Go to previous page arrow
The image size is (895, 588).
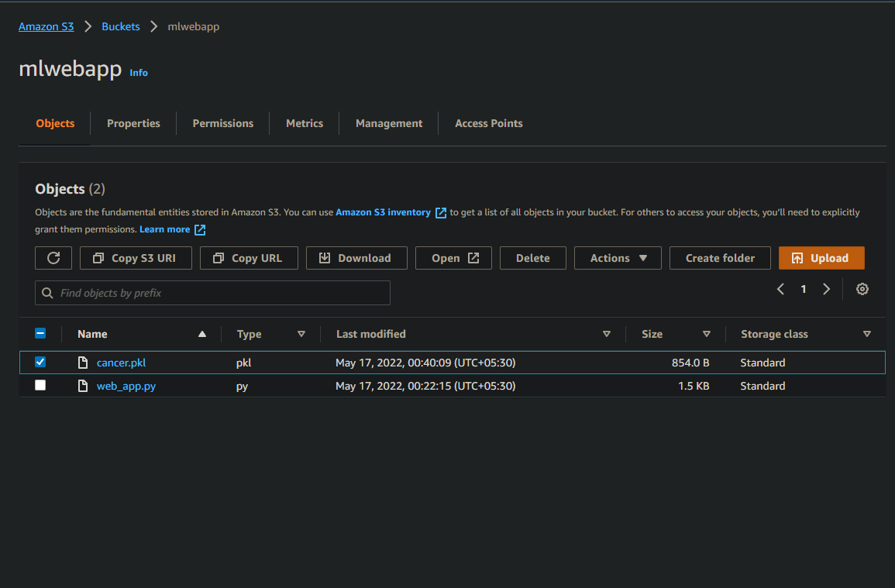pos(780,290)
